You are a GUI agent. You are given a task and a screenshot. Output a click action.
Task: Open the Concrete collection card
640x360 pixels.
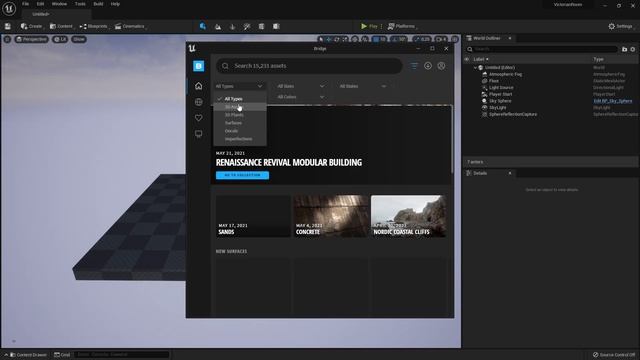[x=331, y=216]
